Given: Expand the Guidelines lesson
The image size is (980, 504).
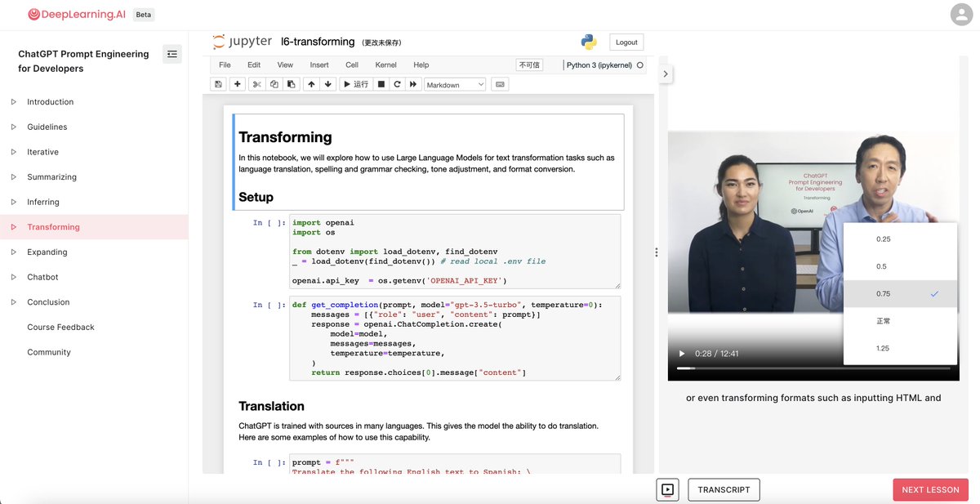Looking at the screenshot, I should [x=14, y=127].
